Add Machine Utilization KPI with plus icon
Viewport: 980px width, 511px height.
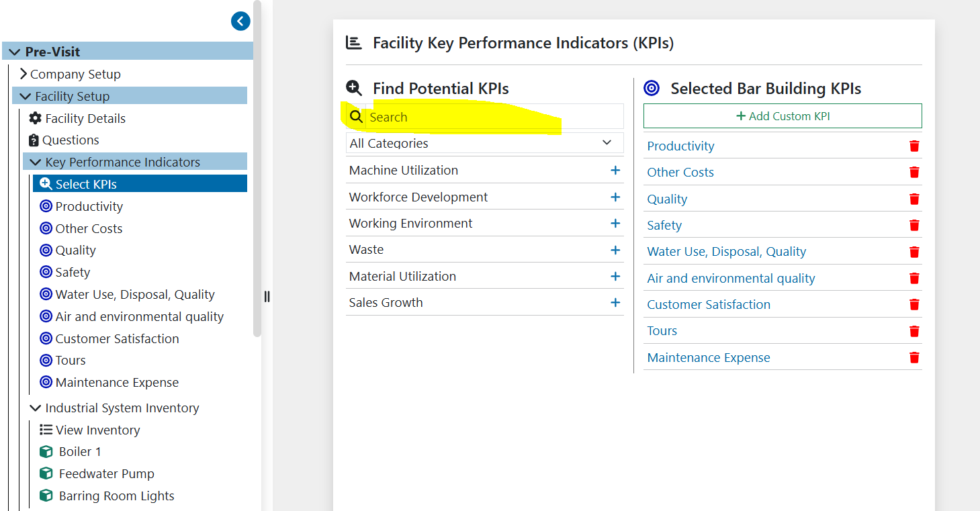click(x=615, y=171)
